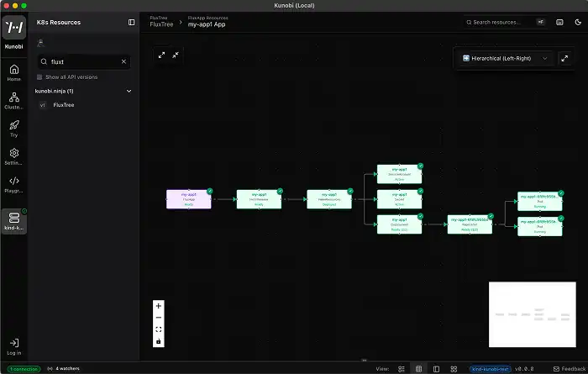Select the my-app1 Secret node
This screenshot has height=374, width=588.
coord(399,199)
